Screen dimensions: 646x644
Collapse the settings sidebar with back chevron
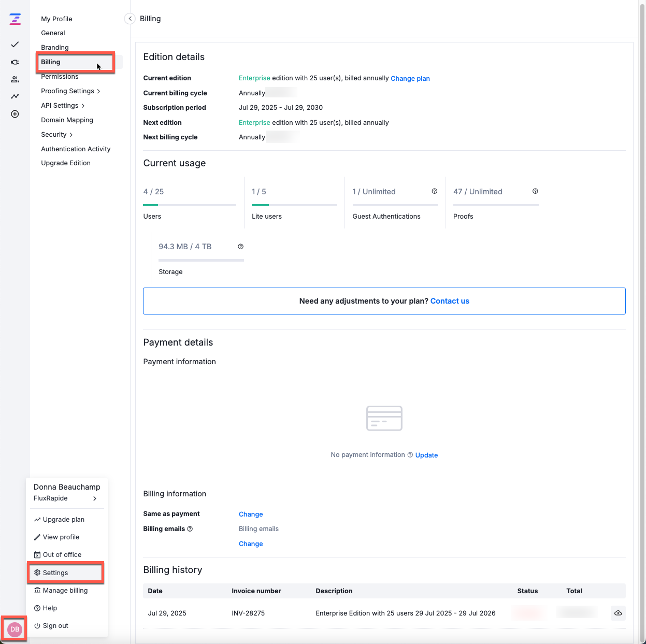click(x=130, y=19)
